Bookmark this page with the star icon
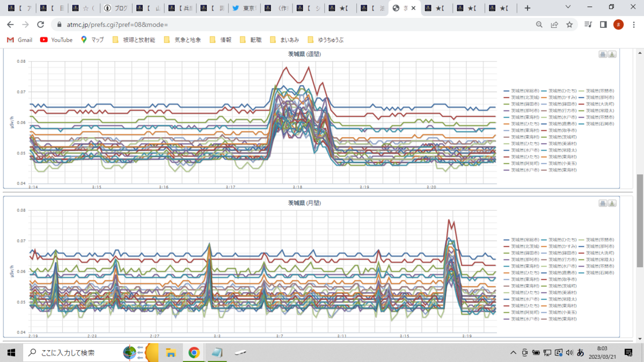644x362 pixels. coord(569,25)
